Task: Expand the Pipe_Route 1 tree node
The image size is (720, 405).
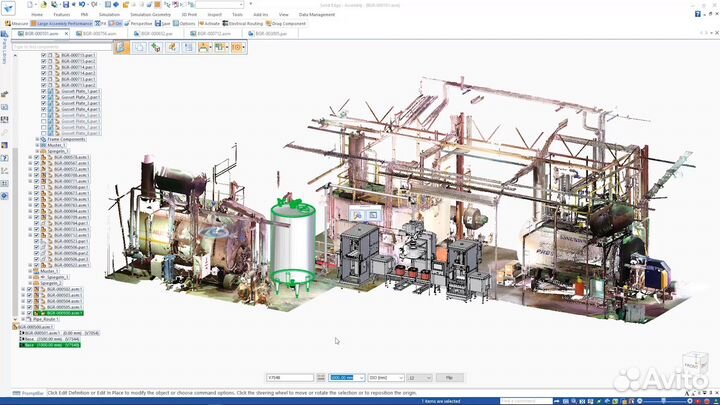Action: 22,319
